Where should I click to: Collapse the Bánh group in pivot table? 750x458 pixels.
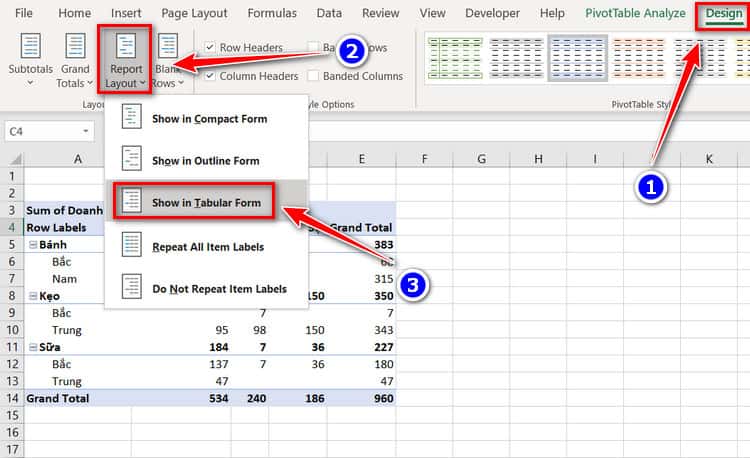click(x=33, y=245)
